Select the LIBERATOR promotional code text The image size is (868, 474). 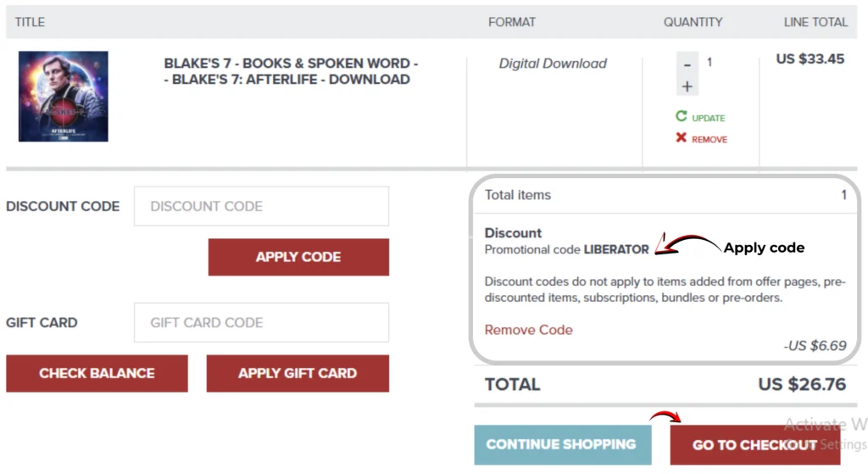pos(616,250)
